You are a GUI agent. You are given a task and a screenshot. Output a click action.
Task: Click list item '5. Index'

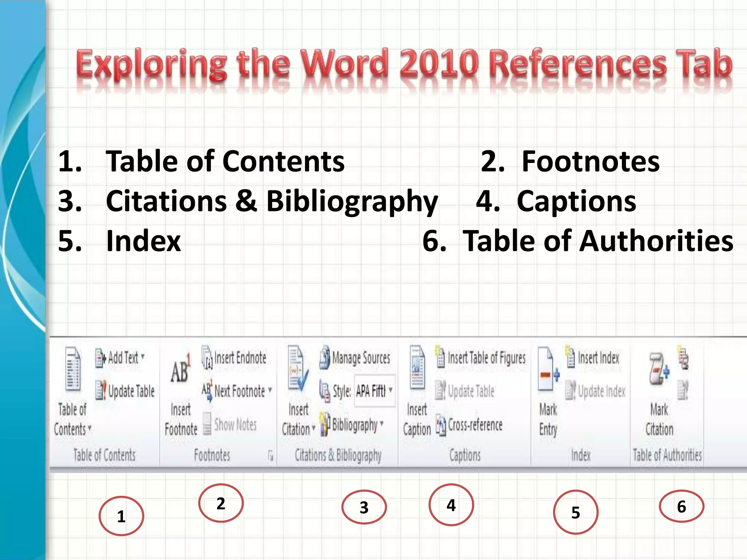pos(119,241)
